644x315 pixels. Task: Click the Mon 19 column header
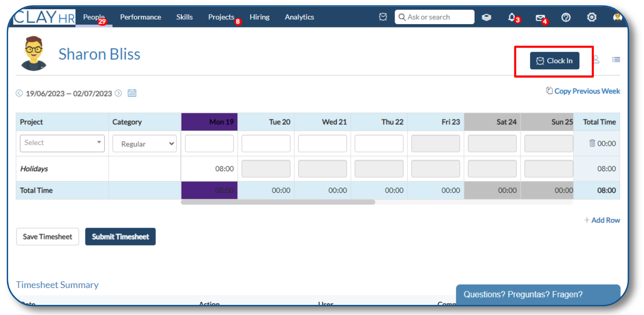tap(209, 122)
